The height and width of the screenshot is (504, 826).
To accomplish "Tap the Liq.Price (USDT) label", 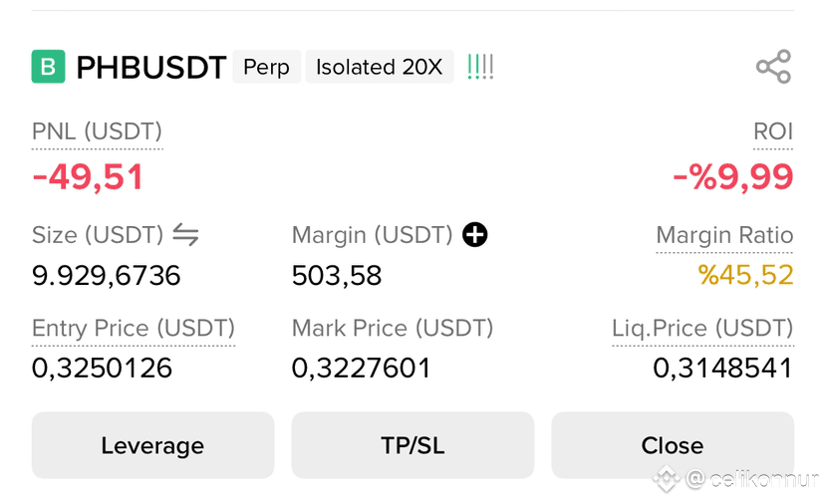I will [702, 328].
